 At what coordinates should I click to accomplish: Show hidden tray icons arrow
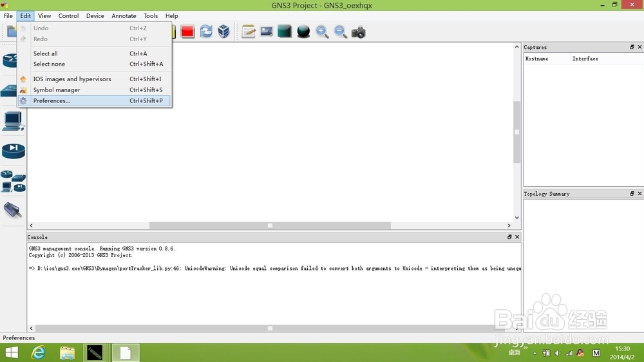click(535, 353)
